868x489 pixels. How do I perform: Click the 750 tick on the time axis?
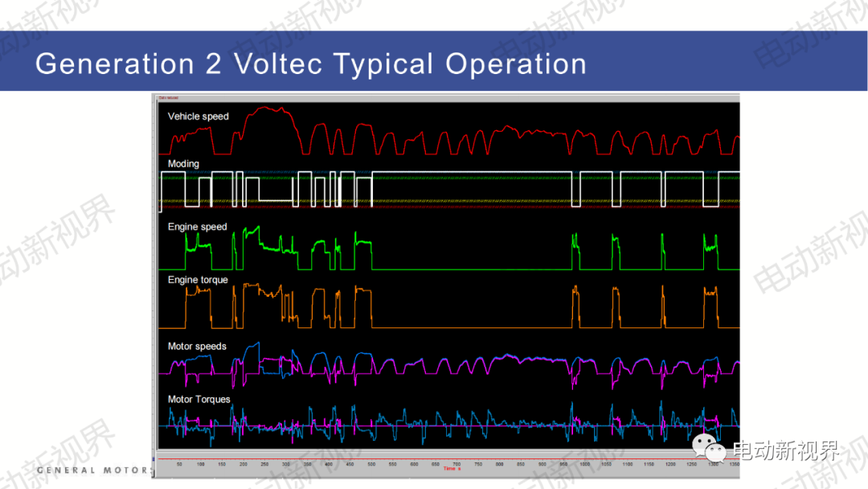point(478,464)
